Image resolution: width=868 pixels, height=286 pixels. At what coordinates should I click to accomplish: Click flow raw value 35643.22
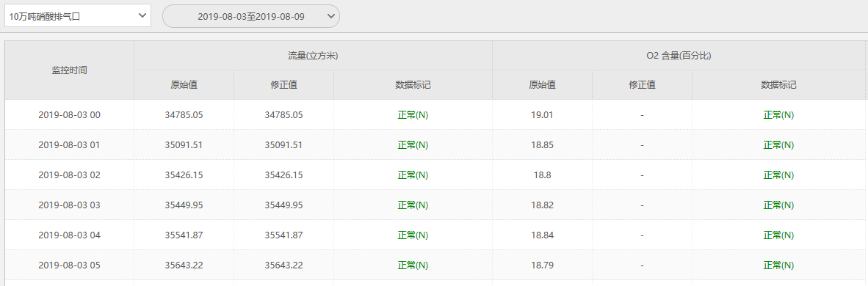(184, 265)
